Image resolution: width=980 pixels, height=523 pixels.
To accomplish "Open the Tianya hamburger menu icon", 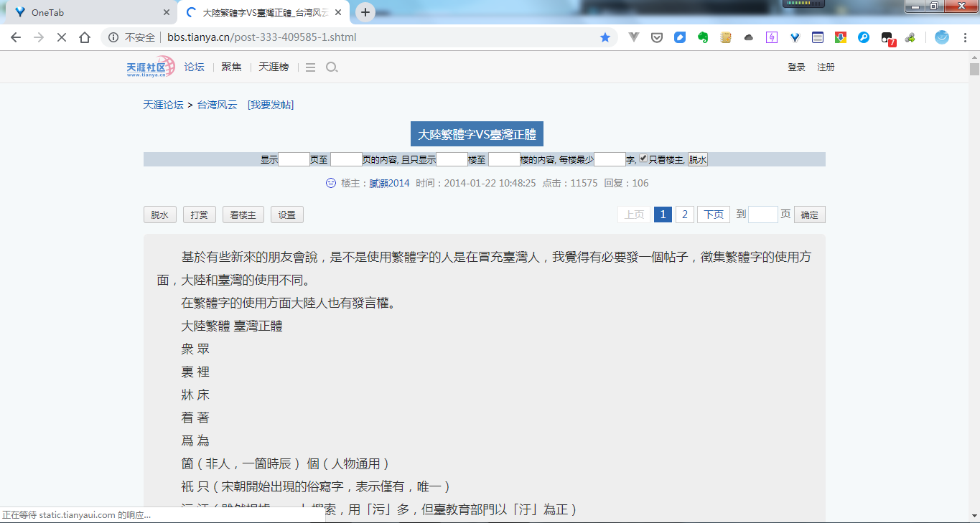I will point(310,67).
